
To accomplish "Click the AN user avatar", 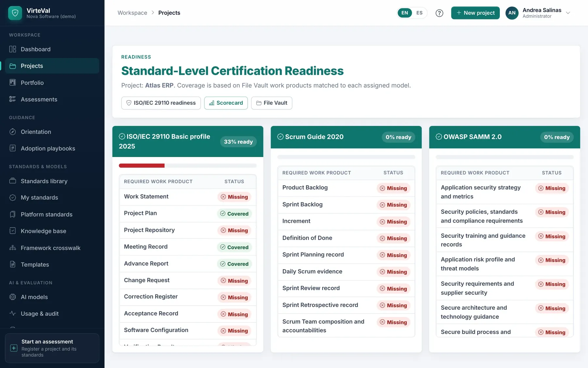I will click(x=512, y=13).
